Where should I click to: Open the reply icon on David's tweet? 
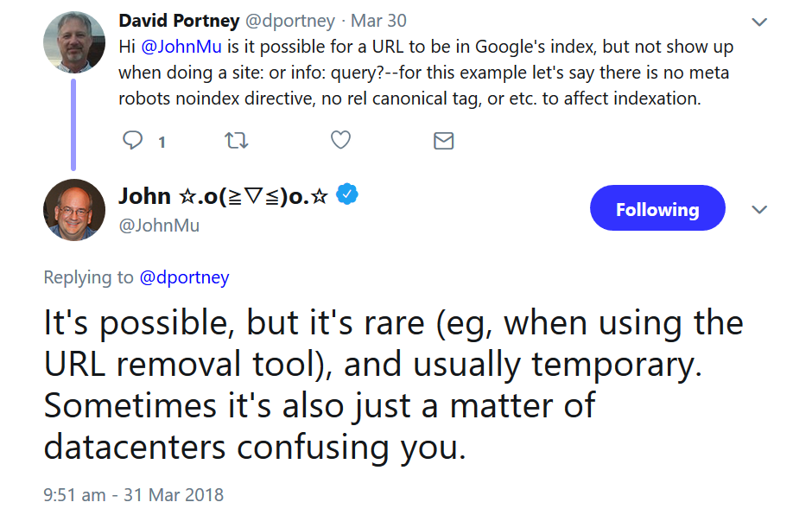pos(131,139)
